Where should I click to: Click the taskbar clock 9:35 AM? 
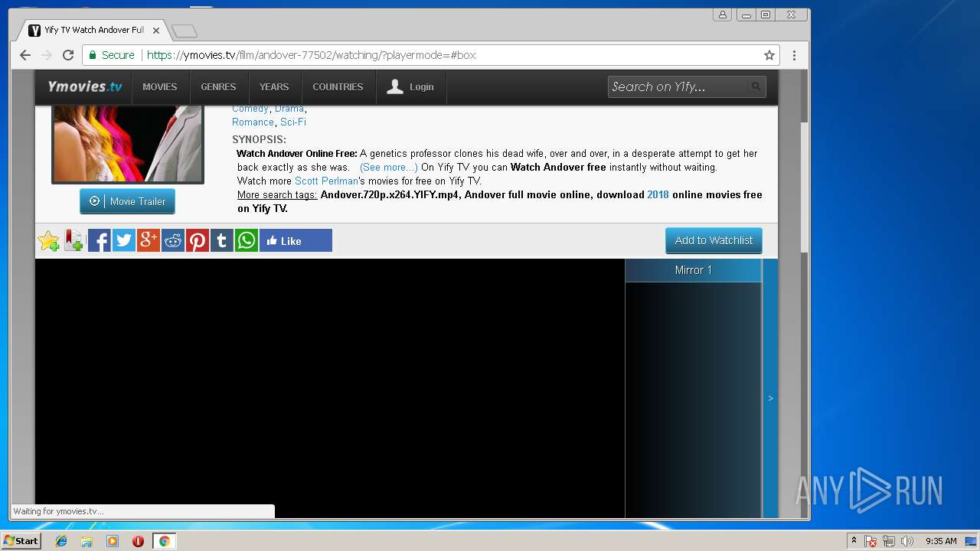tap(941, 541)
